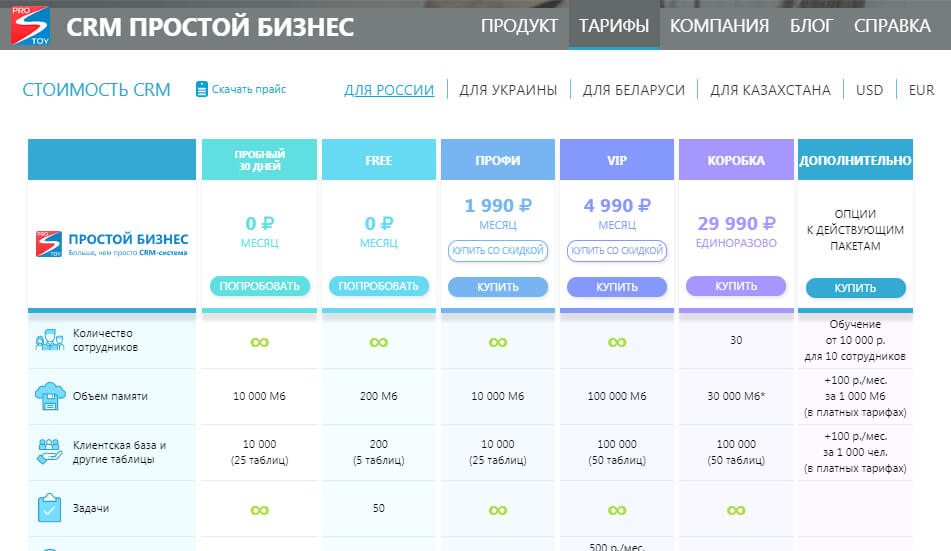Go to the Компания section

(719, 25)
